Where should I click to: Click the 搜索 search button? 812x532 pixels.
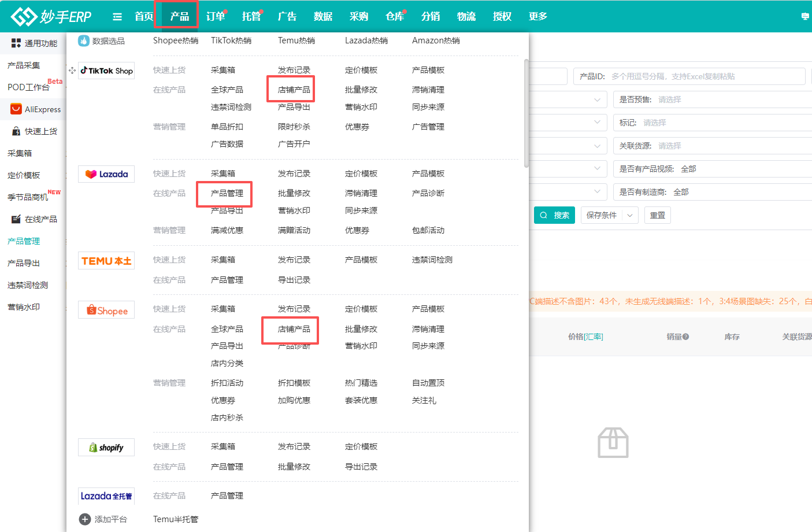554,215
